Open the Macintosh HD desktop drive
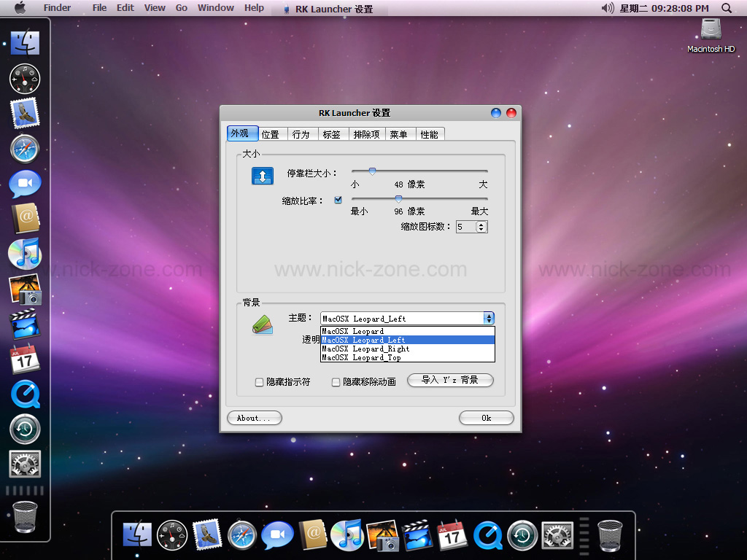Image resolution: width=747 pixels, height=560 pixels. (711, 35)
